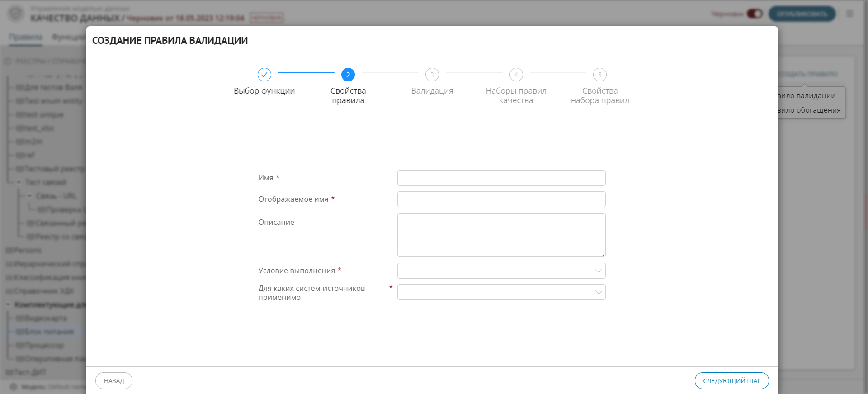Open the Условие выполнения dropdown
The width and height of the screenshot is (868, 394).
(x=501, y=271)
